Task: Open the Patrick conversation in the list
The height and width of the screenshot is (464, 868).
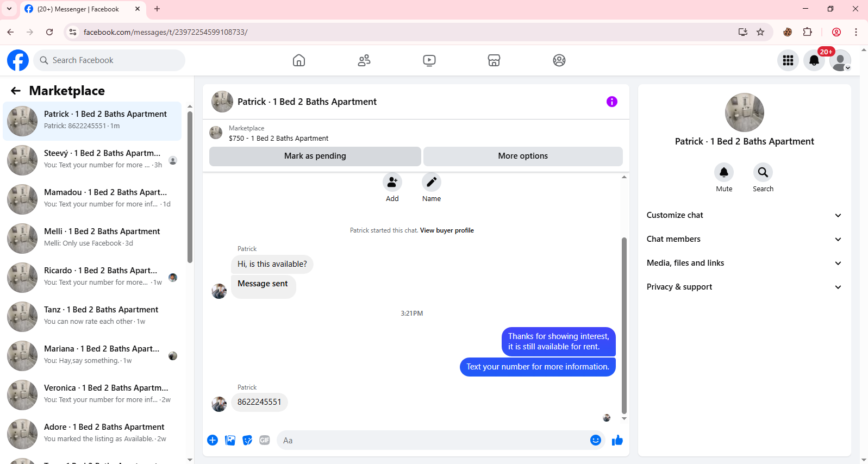Action: (x=92, y=121)
